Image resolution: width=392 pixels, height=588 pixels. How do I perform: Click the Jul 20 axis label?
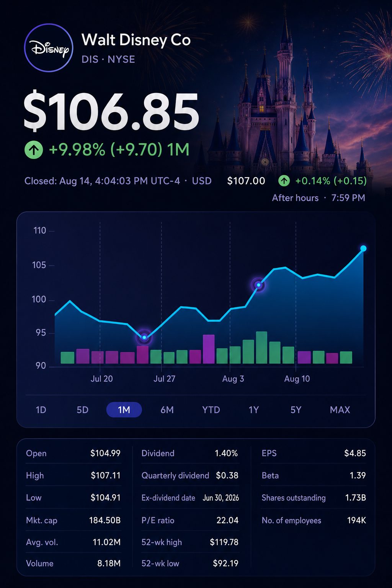[x=101, y=379]
